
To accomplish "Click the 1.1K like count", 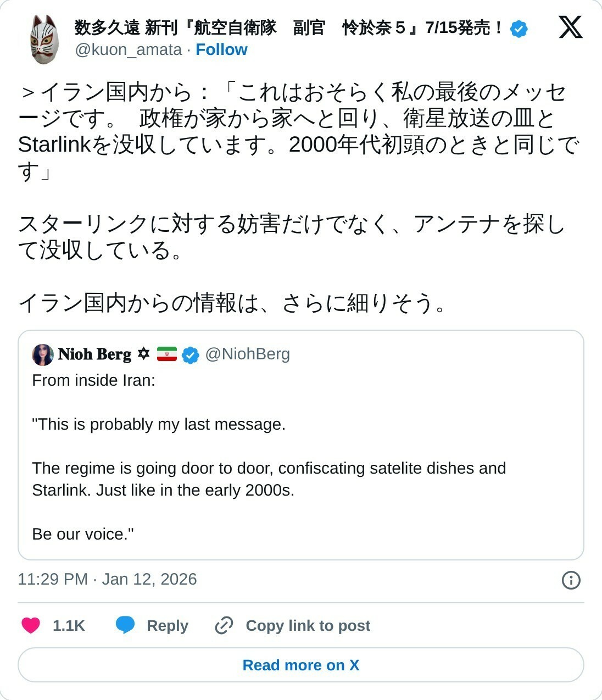I will click(x=69, y=625).
